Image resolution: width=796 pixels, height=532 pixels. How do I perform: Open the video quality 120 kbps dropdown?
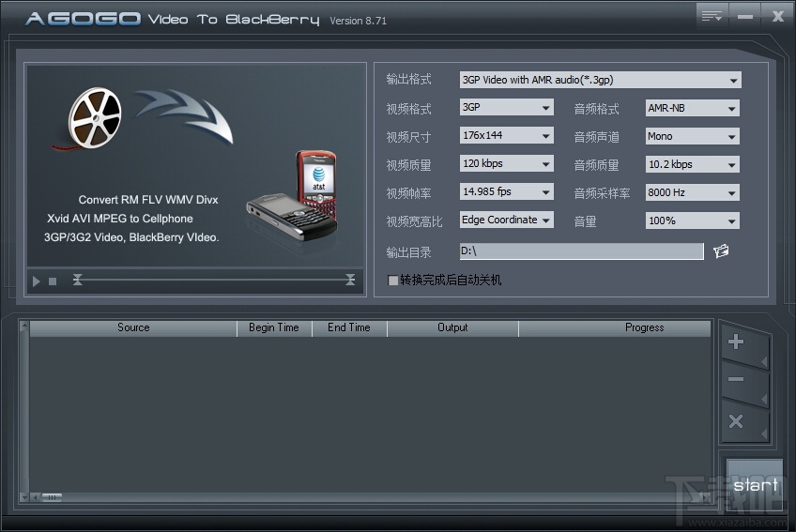pyautogui.click(x=506, y=163)
